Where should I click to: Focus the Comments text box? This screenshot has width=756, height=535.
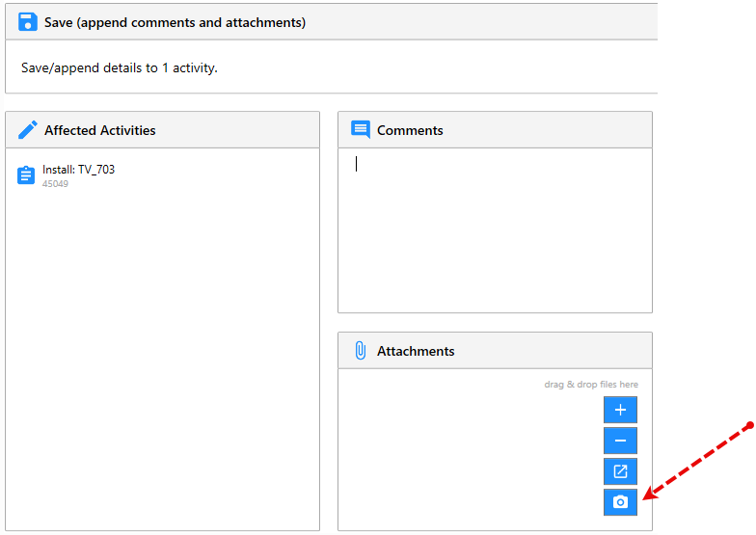click(x=494, y=231)
